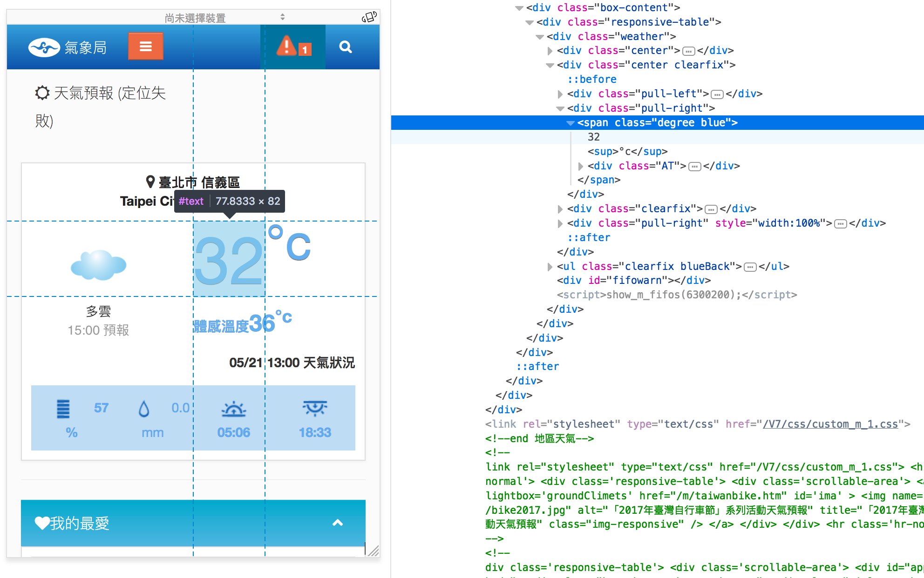This screenshot has height=578, width=924.
Task: Click the 0.0 rainfall value
Action: pos(180,408)
